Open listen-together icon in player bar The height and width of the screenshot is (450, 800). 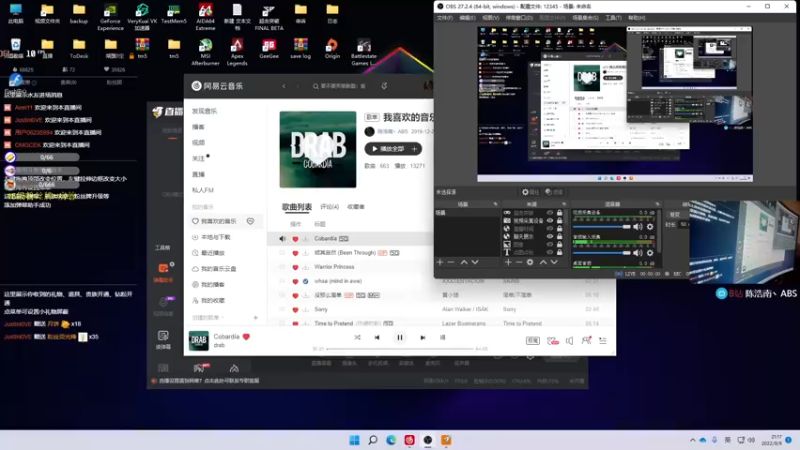tap(586, 340)
